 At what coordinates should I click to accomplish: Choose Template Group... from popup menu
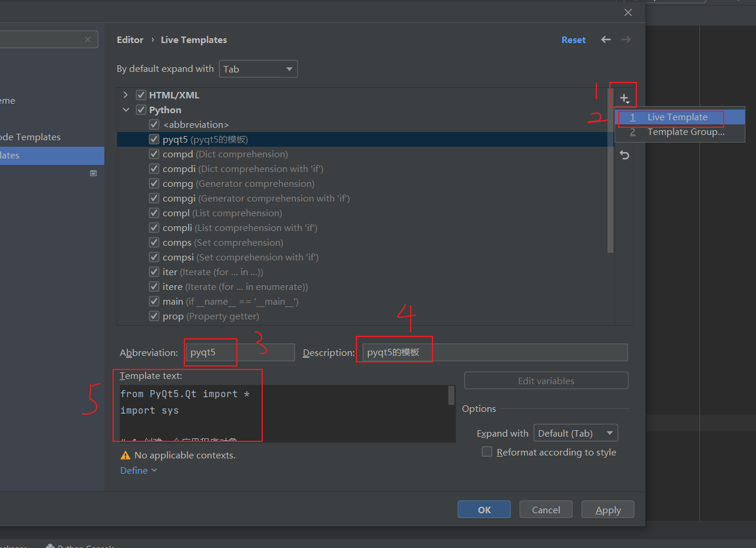(x=680, y=131)
